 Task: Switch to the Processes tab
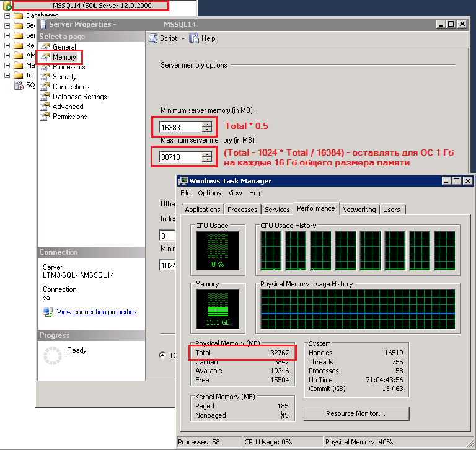tap(242, 210)
